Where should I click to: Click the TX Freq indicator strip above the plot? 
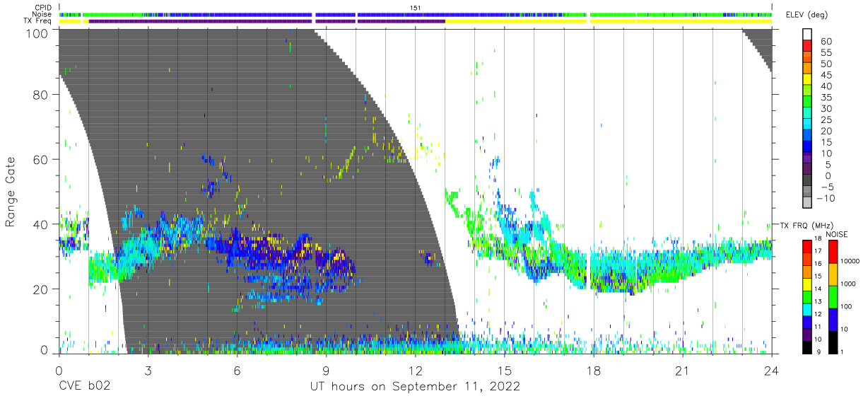click(x=416, y=21)
